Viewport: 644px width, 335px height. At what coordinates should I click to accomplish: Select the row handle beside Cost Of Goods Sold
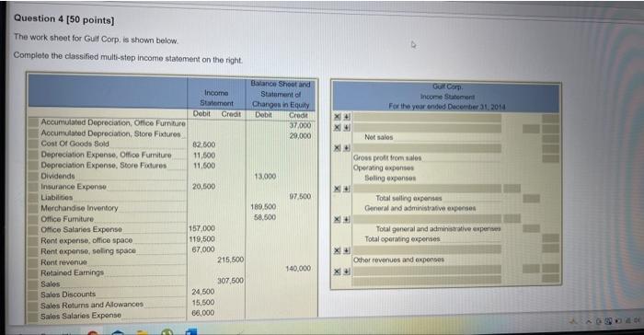pyautogui.click(x=33, y=144)
